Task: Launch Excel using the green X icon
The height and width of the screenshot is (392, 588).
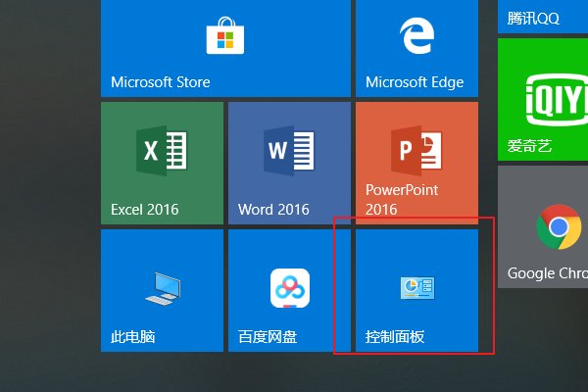Action: (162, 152)
